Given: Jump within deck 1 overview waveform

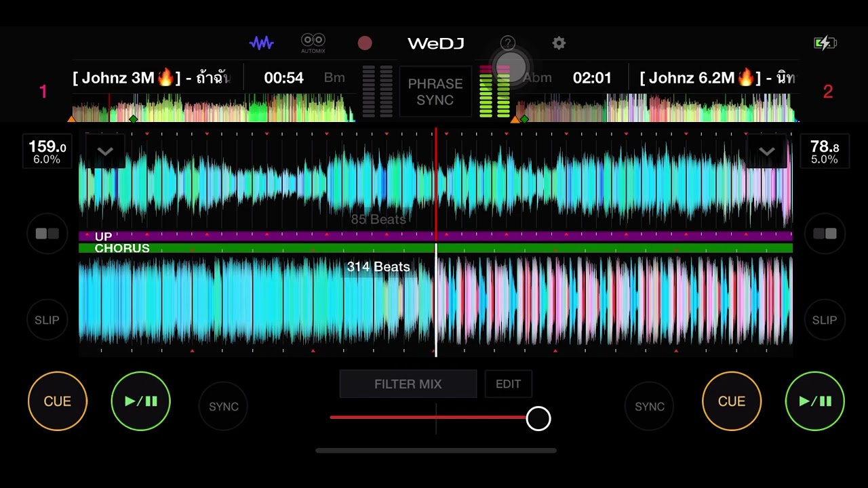Looking at the screenshot, I should [x=213, y=108].
